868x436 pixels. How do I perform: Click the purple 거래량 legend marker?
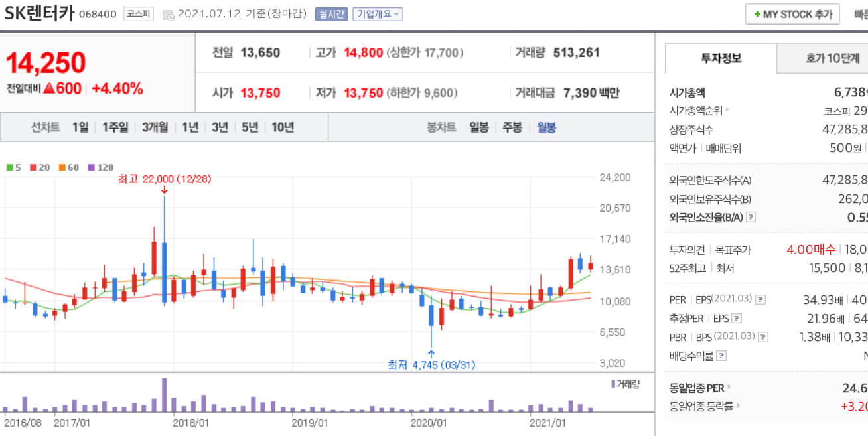[x=613, y=384]
